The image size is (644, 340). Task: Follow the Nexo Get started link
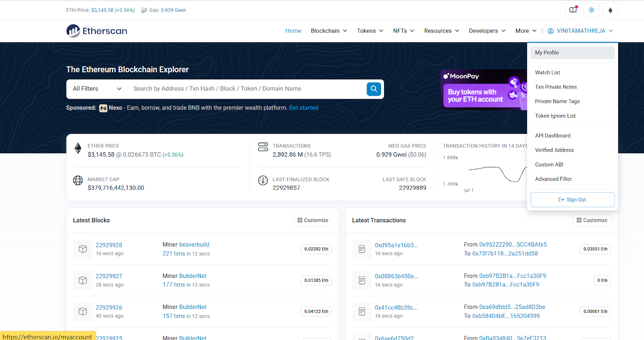click(303, 108)
